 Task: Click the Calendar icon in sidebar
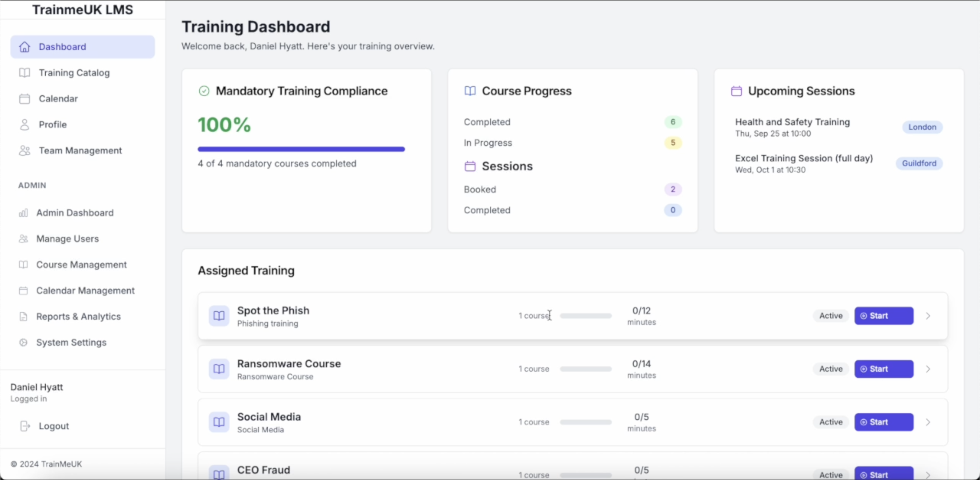click(24, 99)
